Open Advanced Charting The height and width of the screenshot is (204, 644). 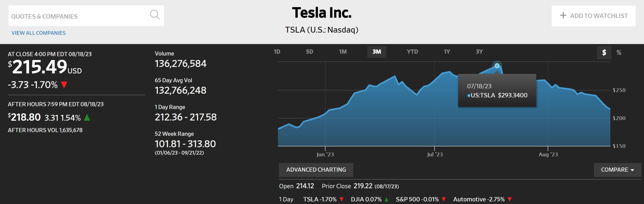(x=316, y=170)
